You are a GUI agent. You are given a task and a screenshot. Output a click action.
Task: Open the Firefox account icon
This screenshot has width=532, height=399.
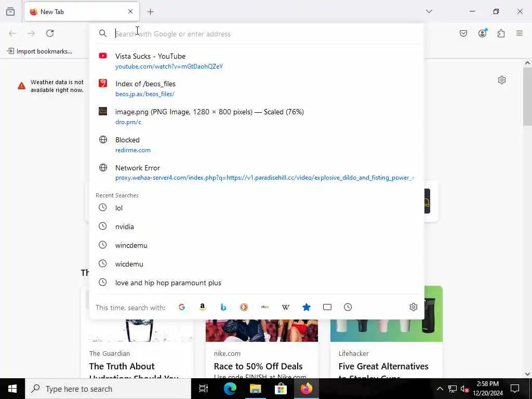click(482, 33)
